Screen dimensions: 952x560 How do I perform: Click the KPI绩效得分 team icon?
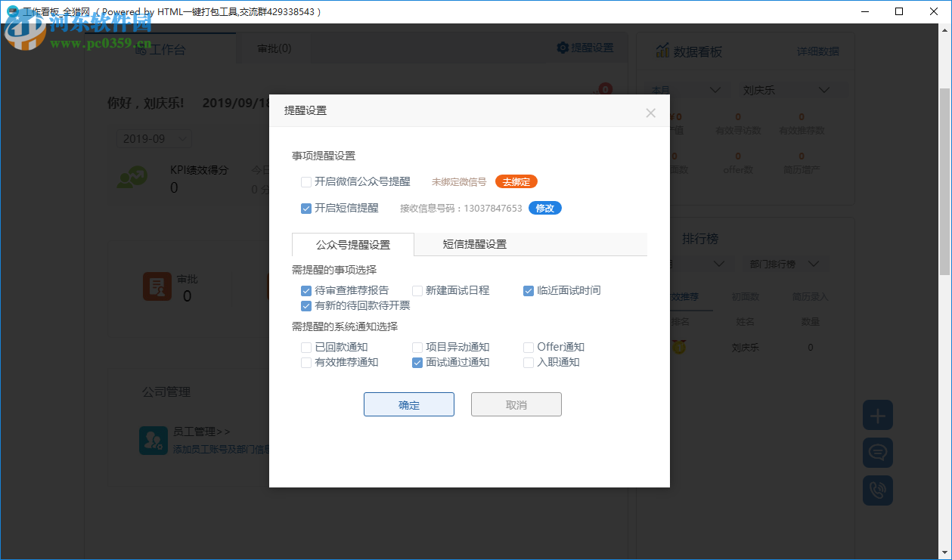point(132,178)
